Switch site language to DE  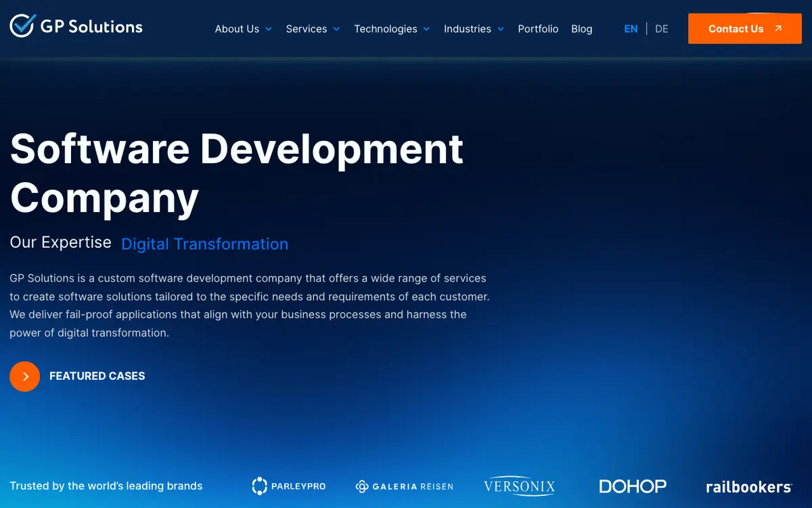662,28
